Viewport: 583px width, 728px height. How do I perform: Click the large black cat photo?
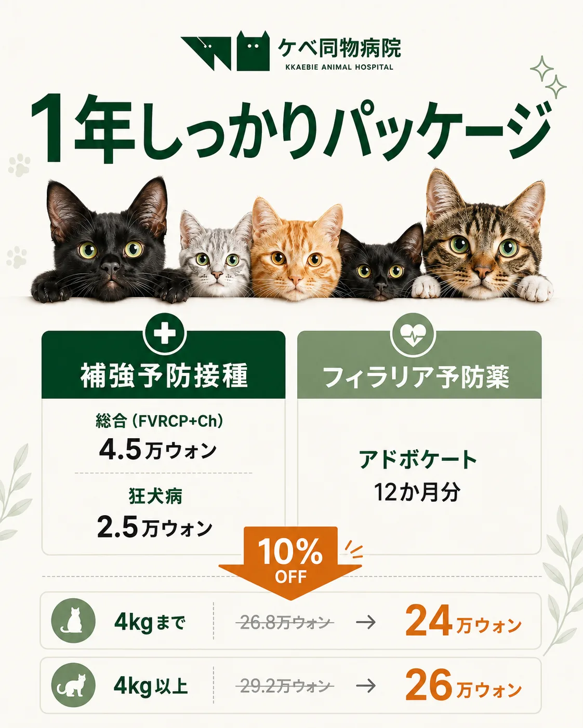pyautogui.click(x=105, y=241)
